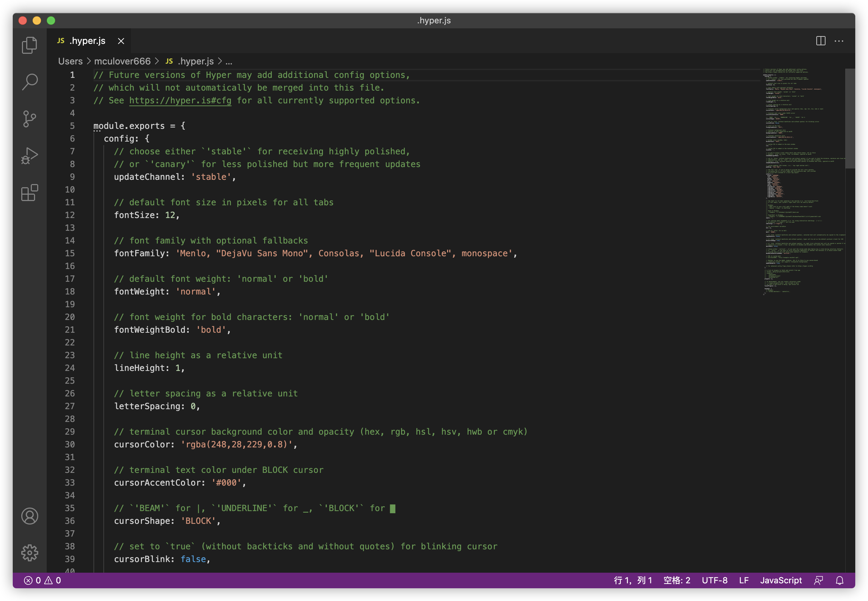Open the Source Control view
Viewport: 868px width, 601px height.
[29, 119]
